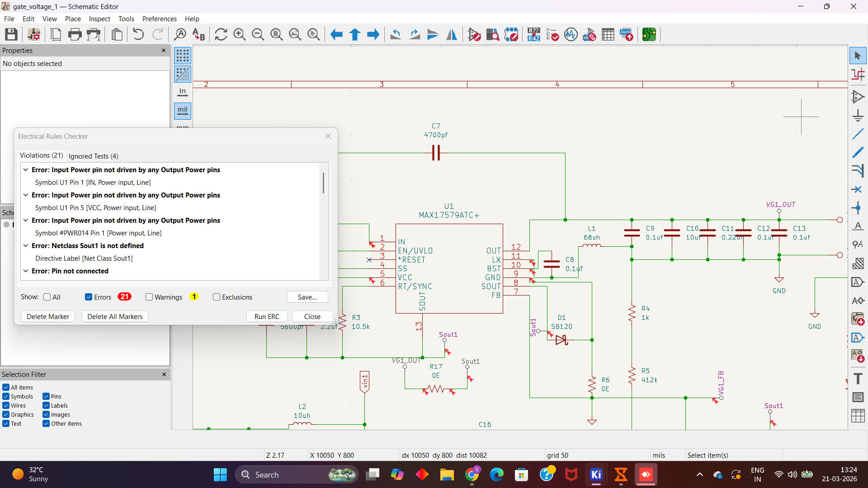Image resolution: width=868 pixels, height=488 pixels.
Task: Collapse the Netclass Sout1 error entry
Action: click(26, 246)
